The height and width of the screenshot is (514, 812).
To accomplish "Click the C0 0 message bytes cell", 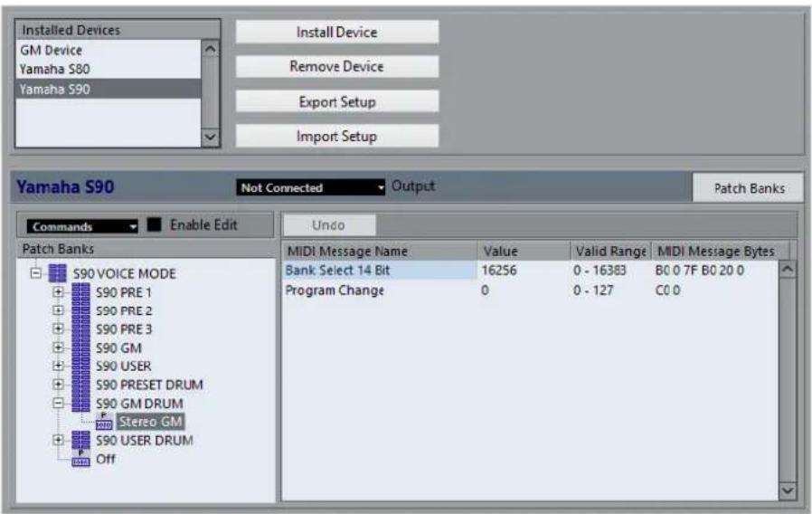I will coord(668,290).
